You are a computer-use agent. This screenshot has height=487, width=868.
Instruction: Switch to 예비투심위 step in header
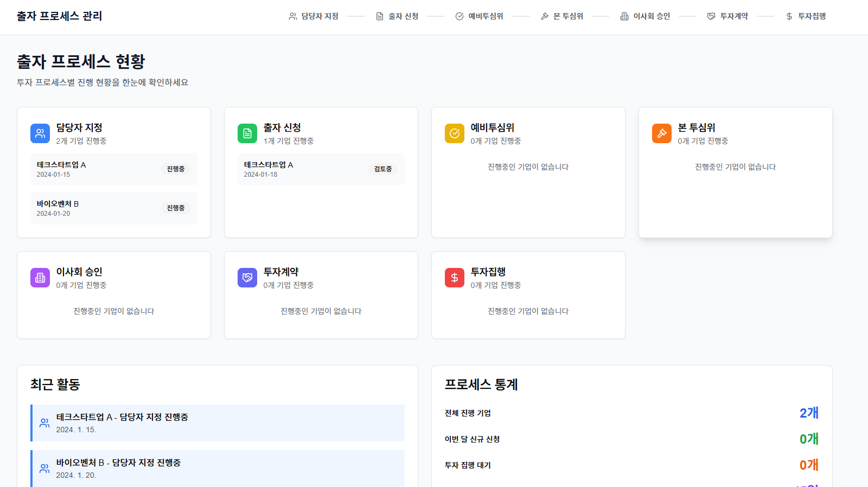click(x=480, y=16)
